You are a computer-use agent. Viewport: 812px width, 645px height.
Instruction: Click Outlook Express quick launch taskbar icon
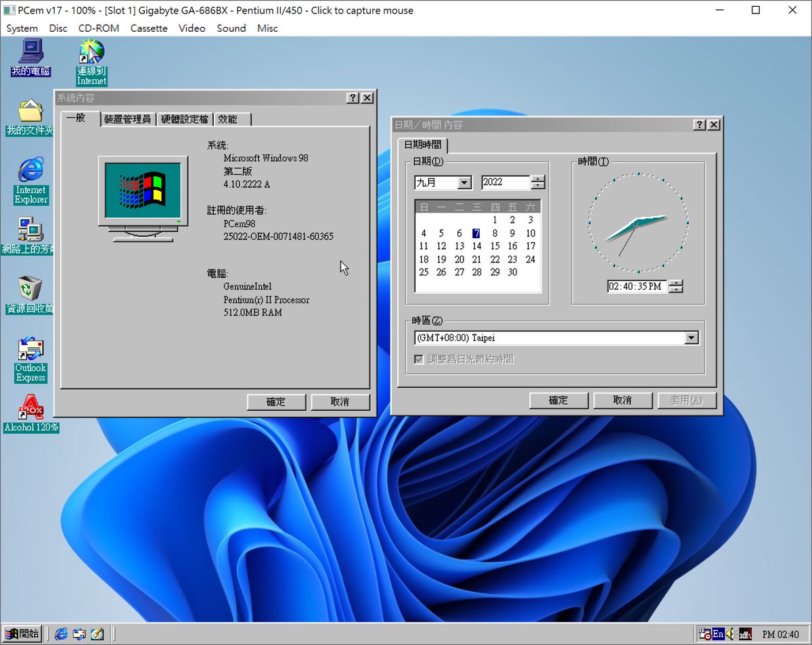(x=79, y=634)
